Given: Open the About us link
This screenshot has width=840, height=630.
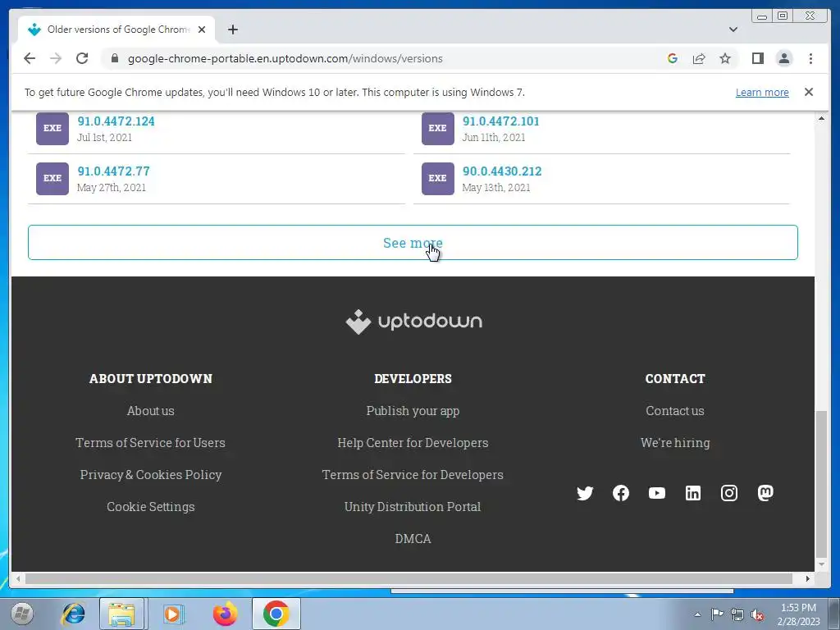Looking at the screenshot, I should [151, 411].
